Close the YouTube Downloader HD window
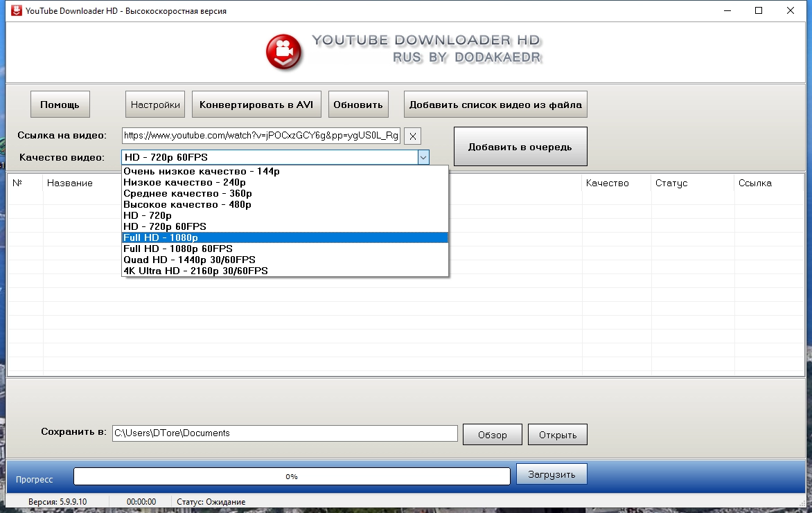 coord(791,10)
